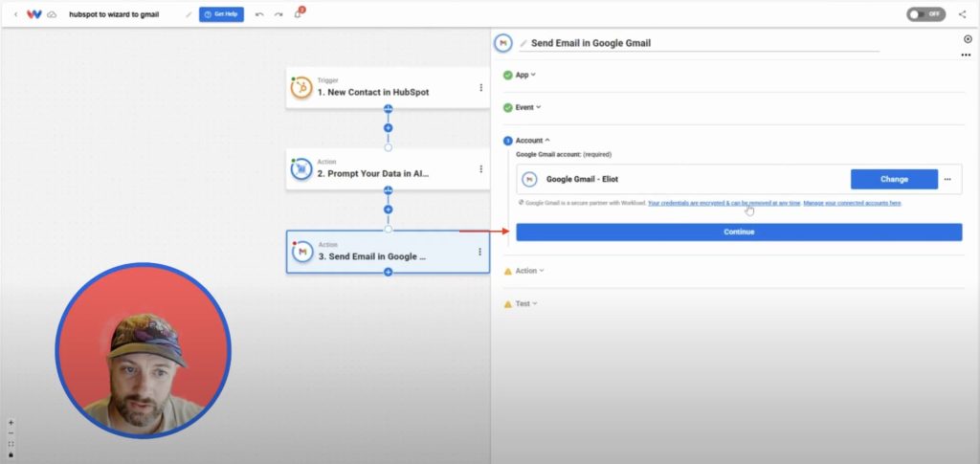The height and width of the screenshot is (464, 980).
Task: Add a step below the HubSpot trigger
Action: [x=389, y=128]
